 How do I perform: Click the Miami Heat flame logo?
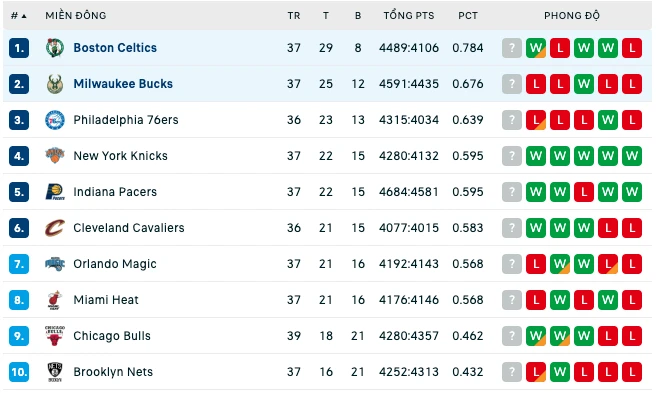55,300
